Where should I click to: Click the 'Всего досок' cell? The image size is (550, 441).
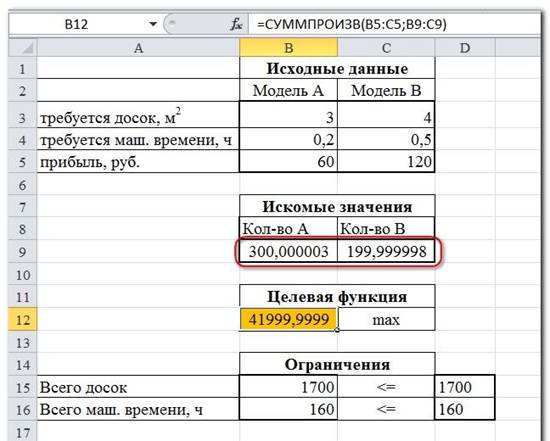pos(138,387)
